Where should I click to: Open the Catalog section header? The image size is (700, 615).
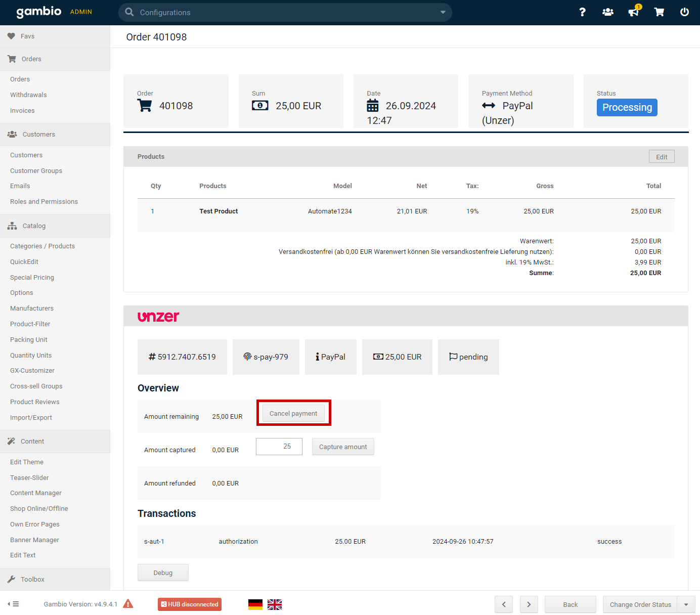(55, 226)
